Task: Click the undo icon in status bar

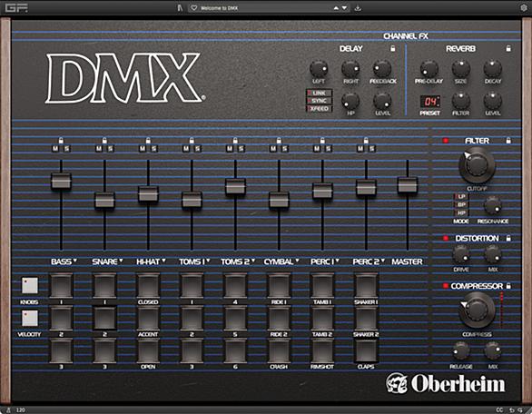Action: pyautogui.click(x=512, y=410)
